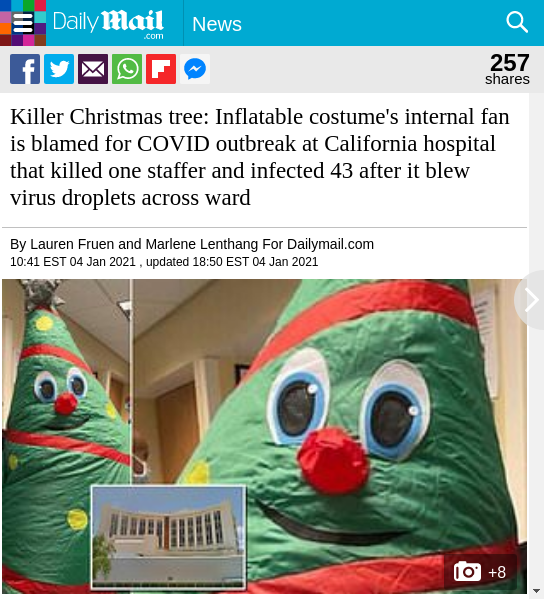Click the 257 shares counter
Image resolution: width=544 pixels, height=599 pixels.
[508, 69]
